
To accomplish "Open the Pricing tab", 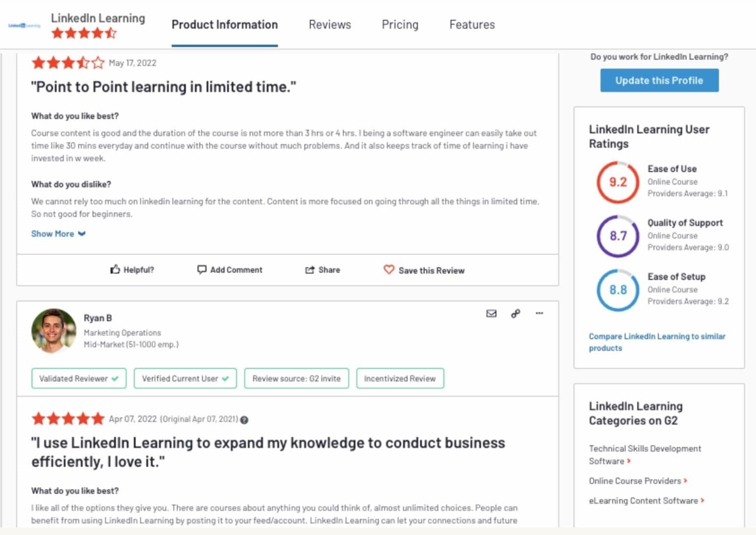I will tap(400, 25).
